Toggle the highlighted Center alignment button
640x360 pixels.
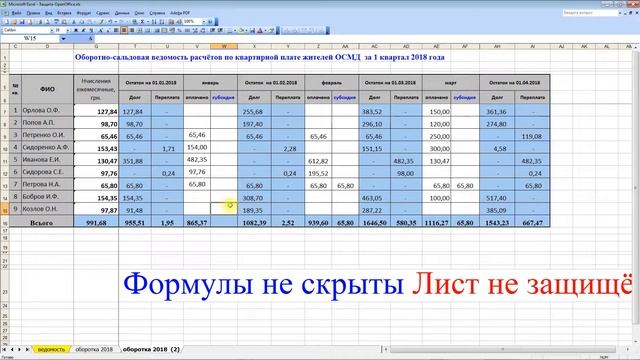(124, 30)
